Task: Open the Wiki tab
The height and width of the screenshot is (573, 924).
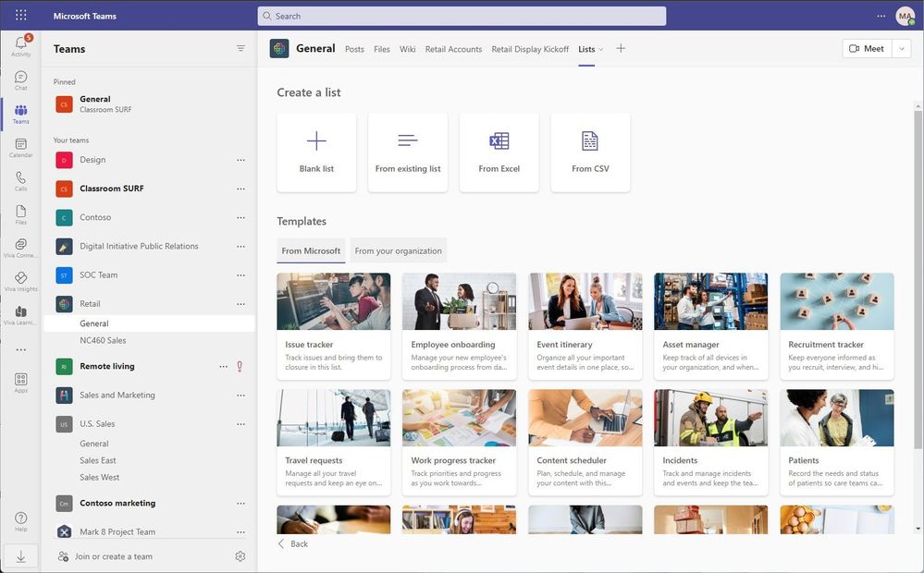Action: pyautogui.click(x=407, y=50)
